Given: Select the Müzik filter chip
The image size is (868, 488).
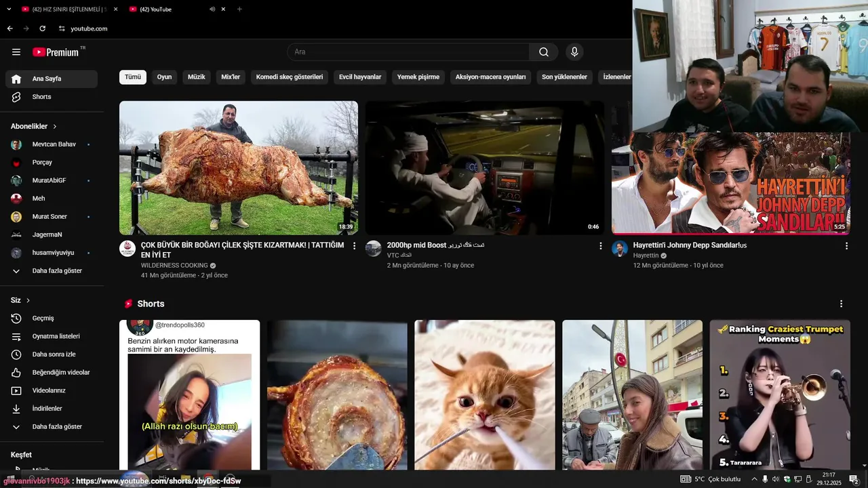Looking at the screenshot, I should 197,77.
